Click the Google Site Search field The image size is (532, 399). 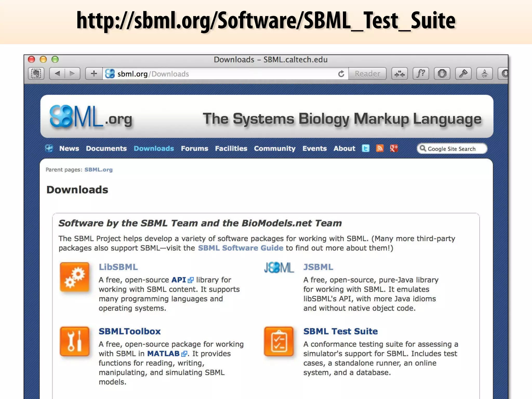click(x=452, y=149)
